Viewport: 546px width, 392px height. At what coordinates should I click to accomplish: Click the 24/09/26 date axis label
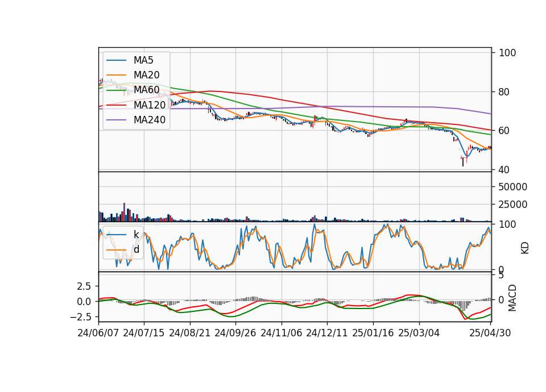235,333
